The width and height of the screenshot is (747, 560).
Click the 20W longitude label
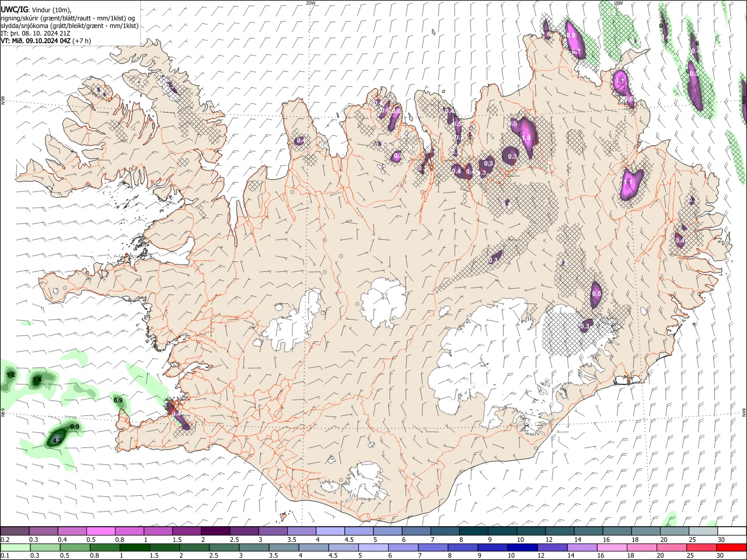[x=310, y=3]
